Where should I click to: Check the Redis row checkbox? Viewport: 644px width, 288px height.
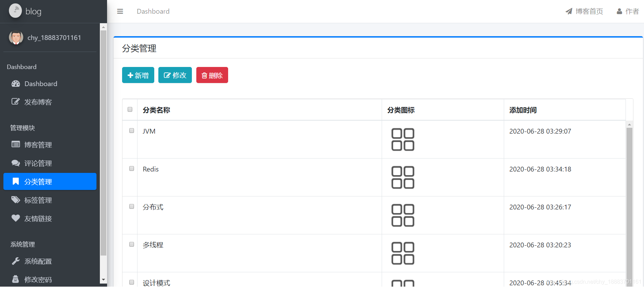pyautogui.click(x=132, y=168)
